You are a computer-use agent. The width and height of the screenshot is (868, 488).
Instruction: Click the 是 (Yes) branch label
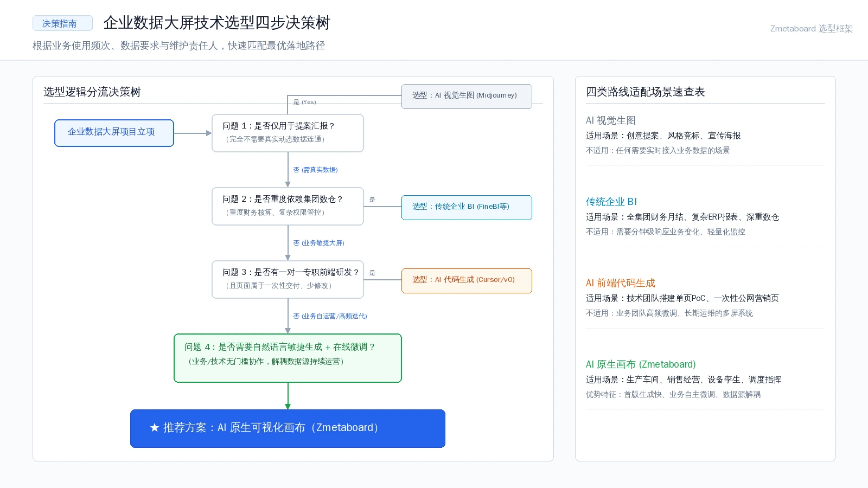304,102
